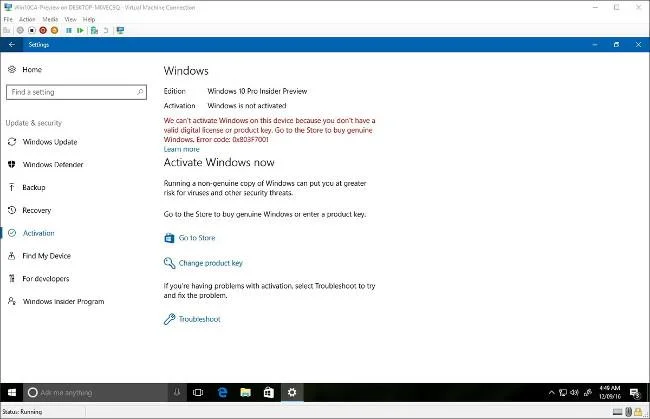Show hidden system tray icons
The height and width of the screenshot is (419, 650).
tap(551, 392)
